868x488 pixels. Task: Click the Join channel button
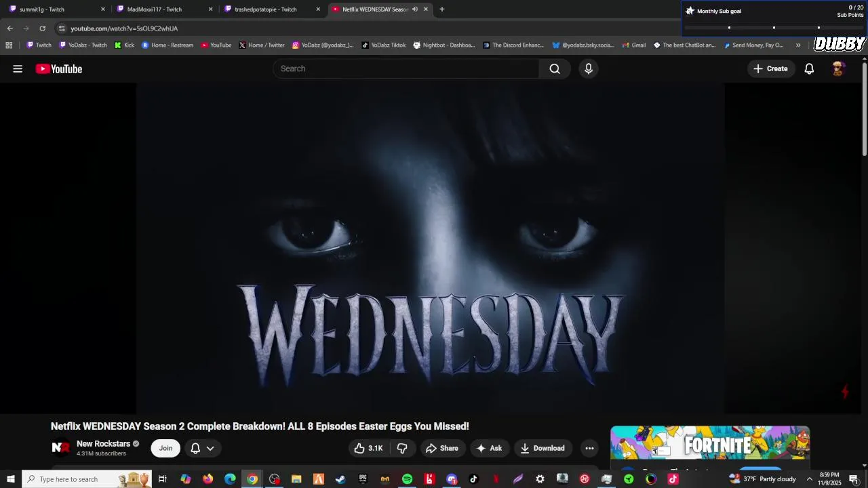coord(165,448)
